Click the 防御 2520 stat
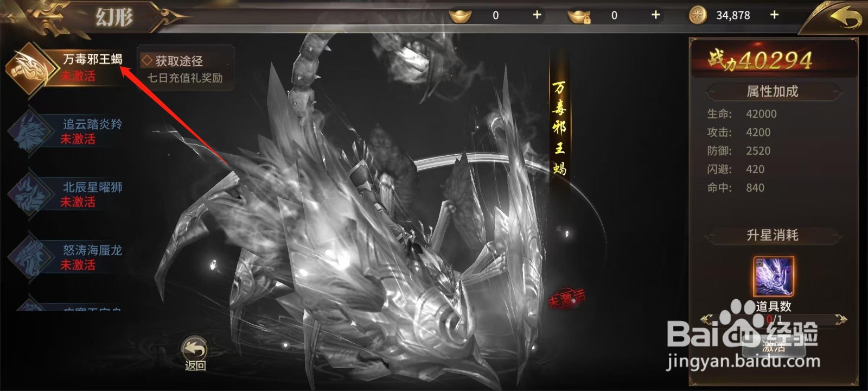Image resolution: width=868 pixels, height=391 pixels. click(739, 151)
